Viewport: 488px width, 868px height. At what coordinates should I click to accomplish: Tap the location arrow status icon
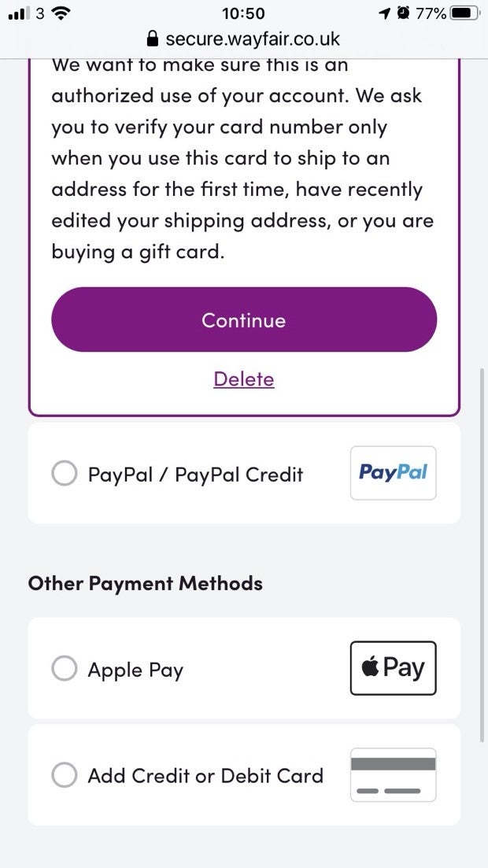(385, 13)
